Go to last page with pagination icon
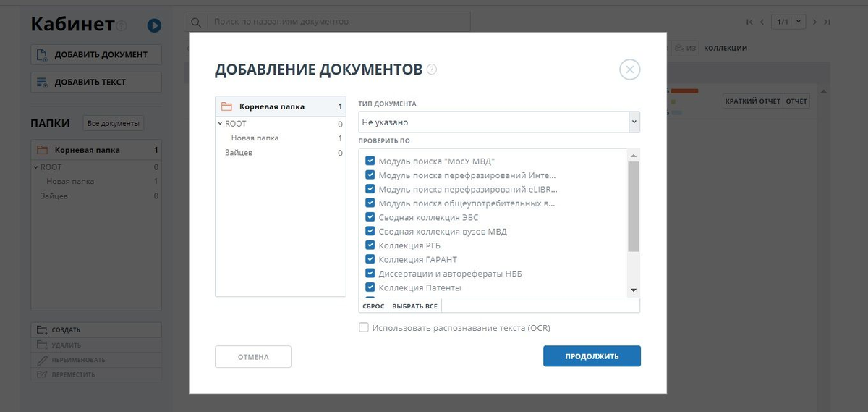This screenshot has width=868, height=412. 827,22
